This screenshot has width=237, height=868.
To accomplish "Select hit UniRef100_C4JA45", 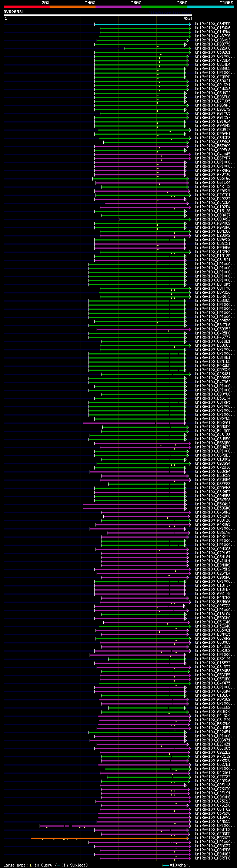I will pos(213,154).
